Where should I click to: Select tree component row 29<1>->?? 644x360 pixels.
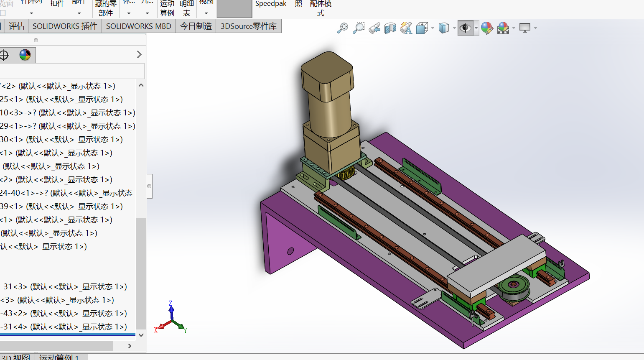68,126
